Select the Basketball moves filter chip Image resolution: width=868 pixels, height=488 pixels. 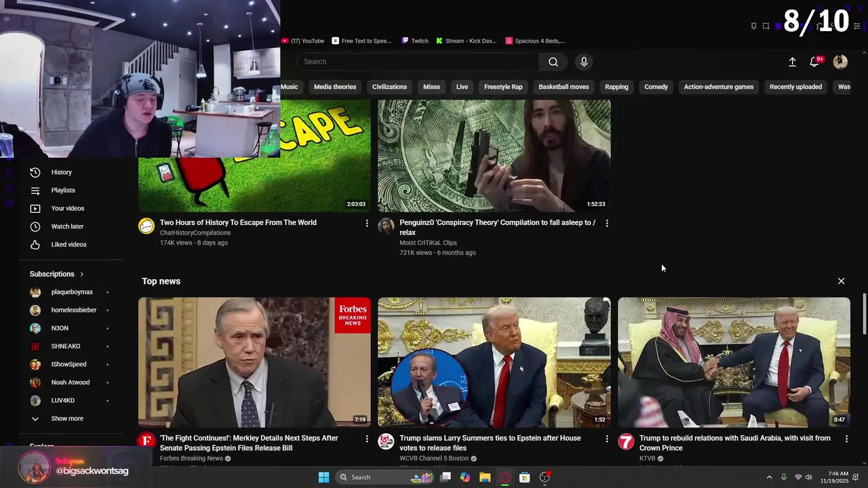(x=564, y=87)
